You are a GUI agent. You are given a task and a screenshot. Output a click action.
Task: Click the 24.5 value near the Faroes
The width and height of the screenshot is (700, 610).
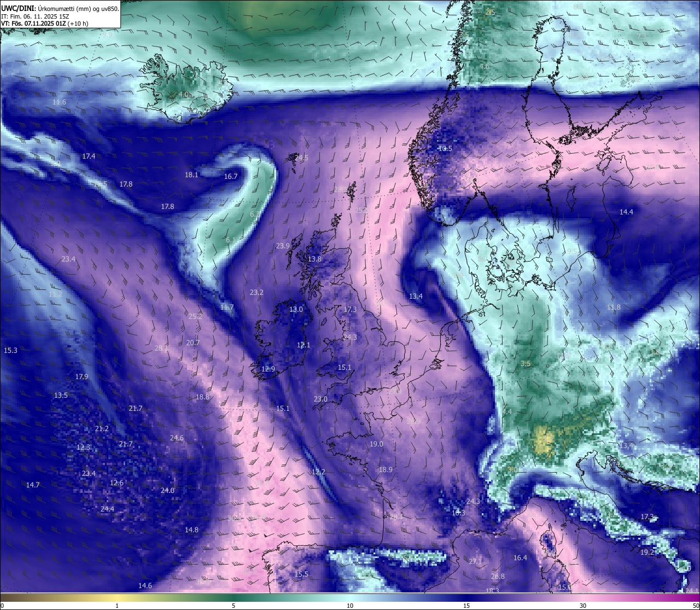pyautogui.click(x=301, y=158)
